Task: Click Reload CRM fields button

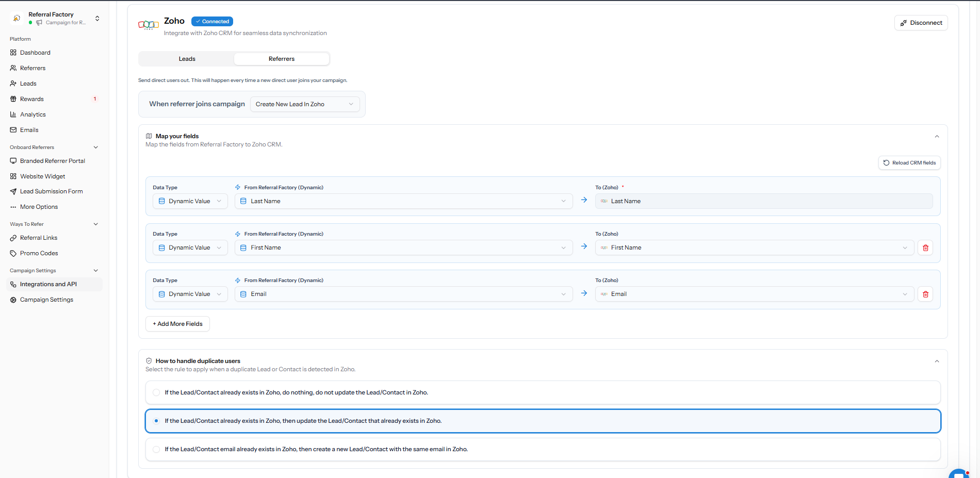Action: coord(909,163)
